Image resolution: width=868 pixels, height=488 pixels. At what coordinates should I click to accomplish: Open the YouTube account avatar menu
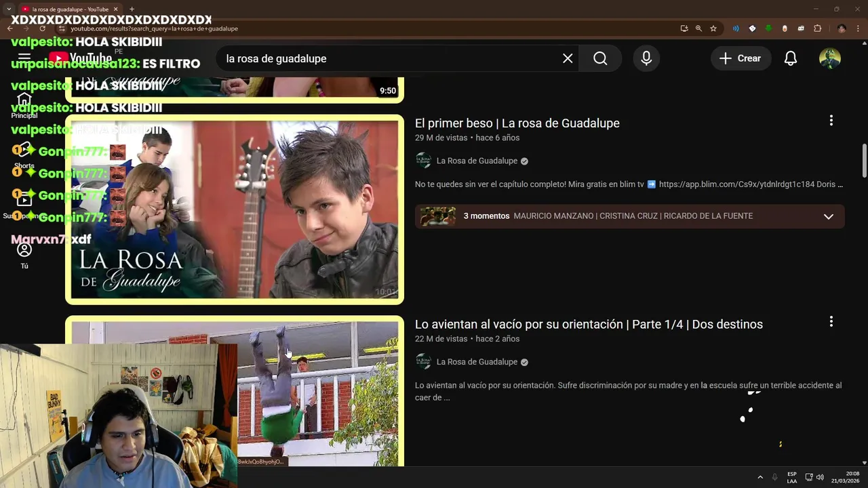830,58
